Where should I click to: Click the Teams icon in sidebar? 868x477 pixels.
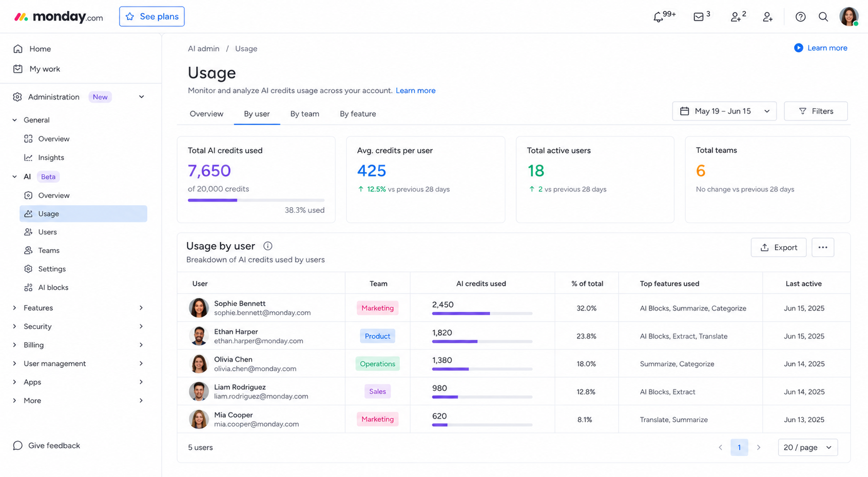click(x=28, y=250)
